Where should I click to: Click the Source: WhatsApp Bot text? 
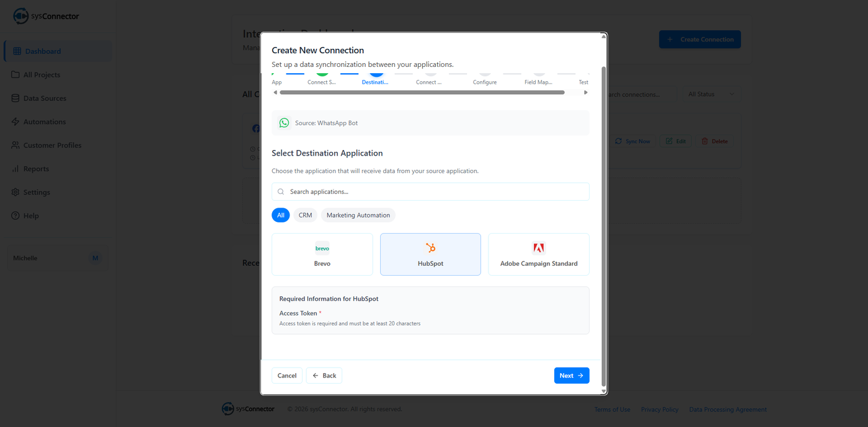coord(326,123)
